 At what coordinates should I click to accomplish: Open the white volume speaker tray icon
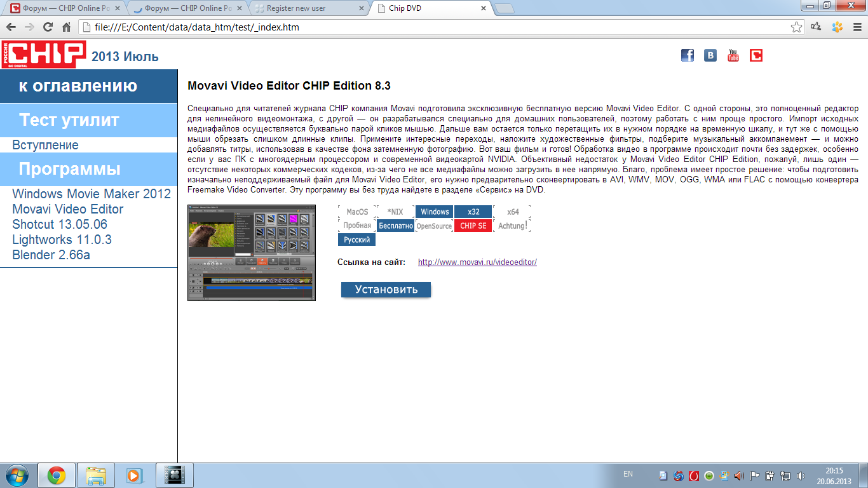coord(801,475)
